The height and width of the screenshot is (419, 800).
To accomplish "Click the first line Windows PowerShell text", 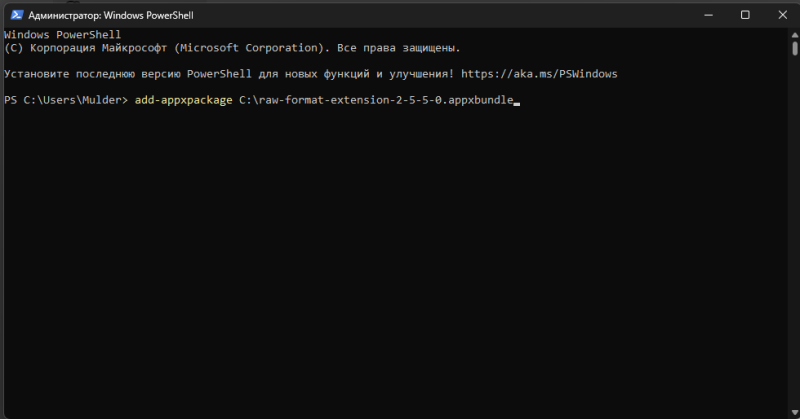I will click(62, 35).
